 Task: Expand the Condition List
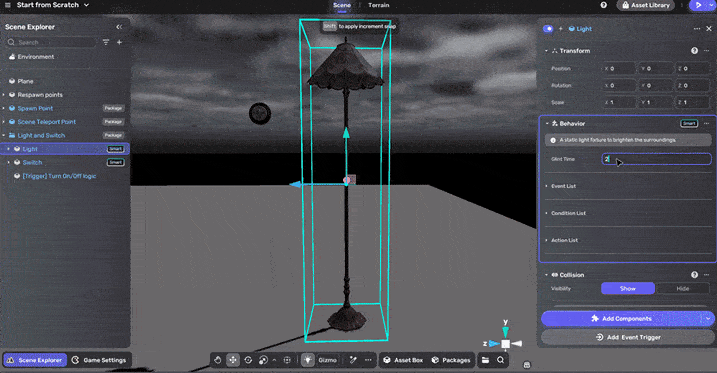546,213
